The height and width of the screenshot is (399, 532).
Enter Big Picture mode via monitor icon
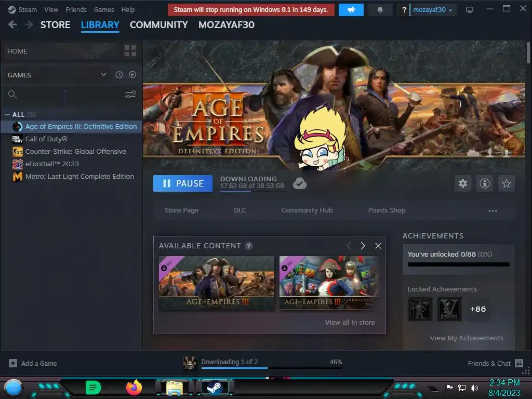pos(470,10)
